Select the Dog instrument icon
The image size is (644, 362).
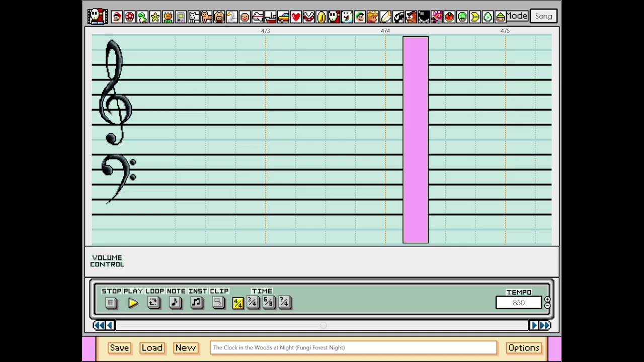coord(193,17)
